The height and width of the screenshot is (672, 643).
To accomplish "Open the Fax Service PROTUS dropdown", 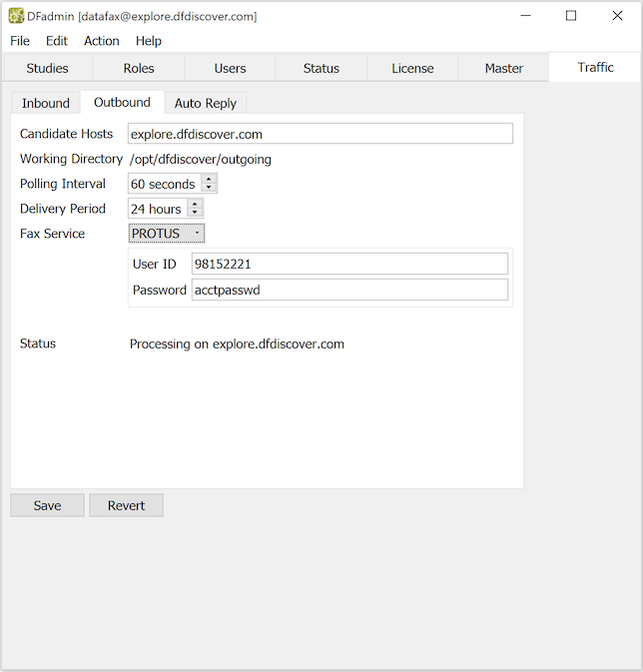I will point(167,234).
